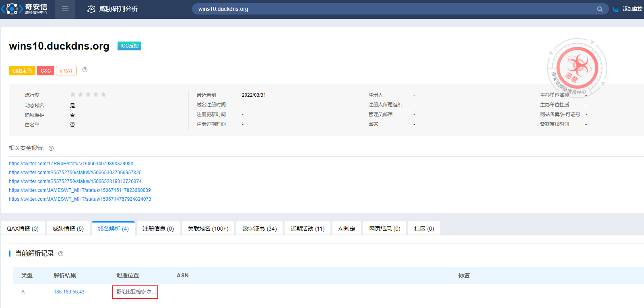
Task: Open the 数字证书 (34) tab
Action: point(259,229)
